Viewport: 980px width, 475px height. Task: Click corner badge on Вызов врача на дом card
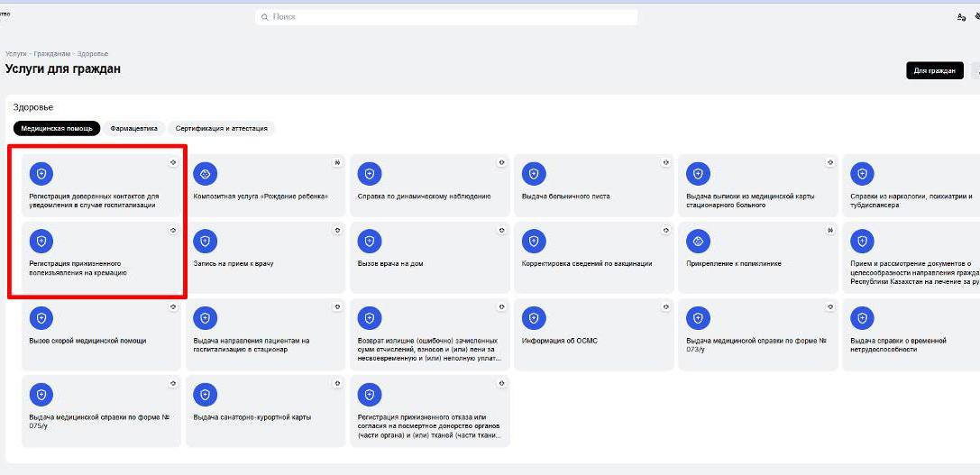click(501, 230)
